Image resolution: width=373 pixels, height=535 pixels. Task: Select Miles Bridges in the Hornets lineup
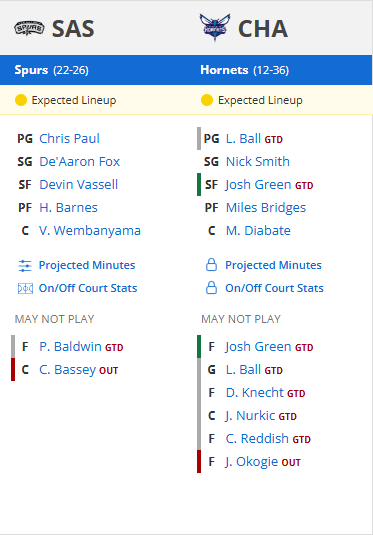coord(266,208)
